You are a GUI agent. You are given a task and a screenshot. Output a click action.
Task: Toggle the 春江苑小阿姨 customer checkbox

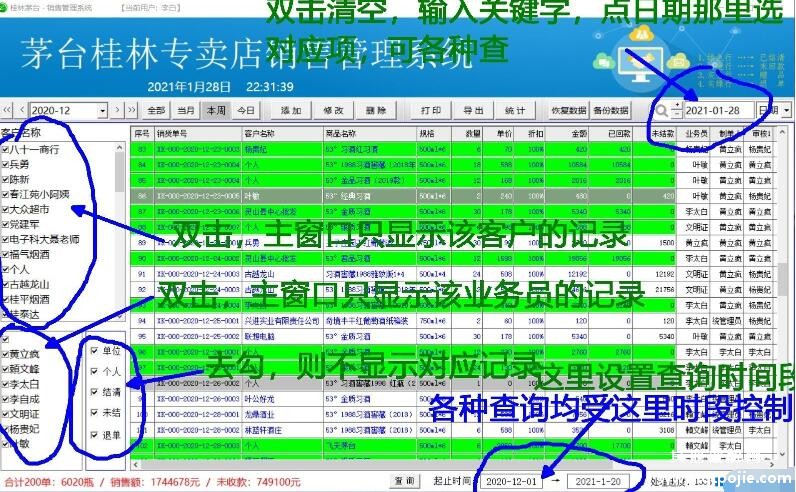click(x=5, y=194)
